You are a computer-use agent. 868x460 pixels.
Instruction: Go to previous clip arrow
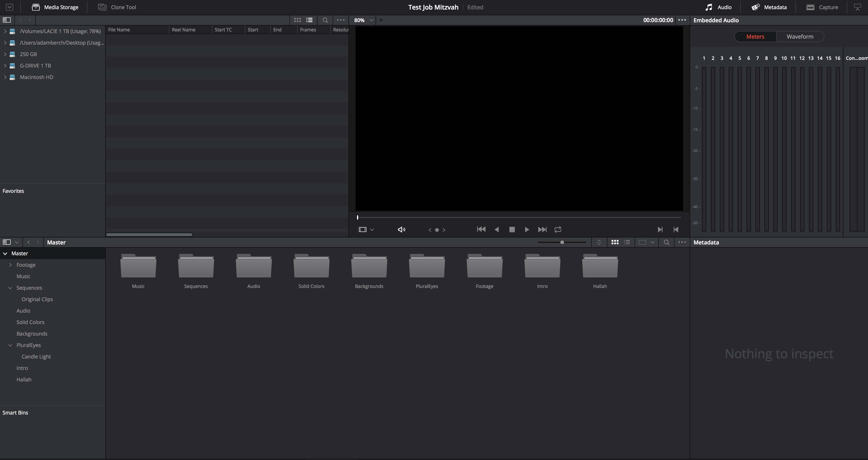430,230
